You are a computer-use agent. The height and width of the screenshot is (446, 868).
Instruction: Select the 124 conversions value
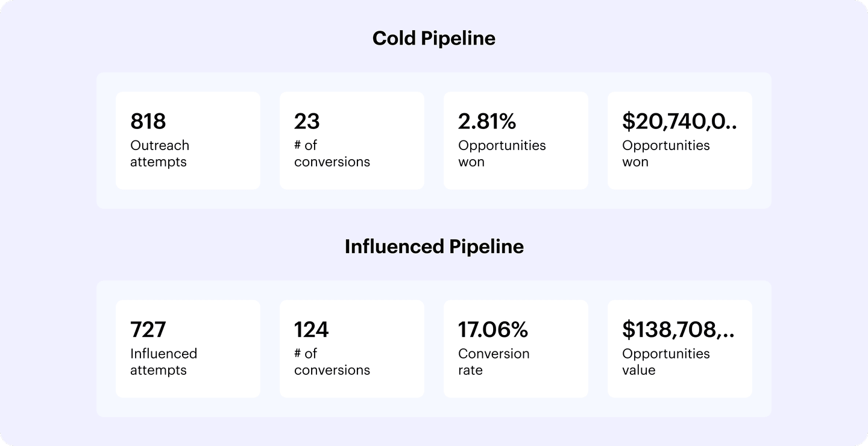point(312,330)
